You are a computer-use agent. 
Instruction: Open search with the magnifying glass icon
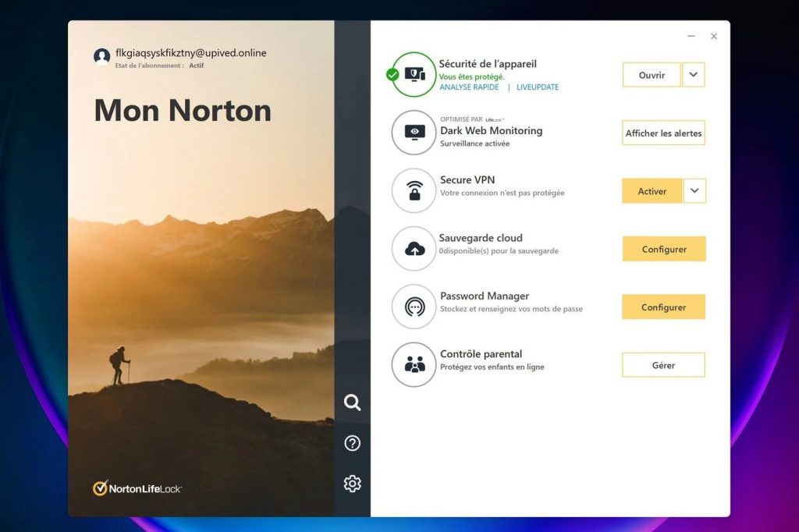pyautogui.click(x=353, y=403)
